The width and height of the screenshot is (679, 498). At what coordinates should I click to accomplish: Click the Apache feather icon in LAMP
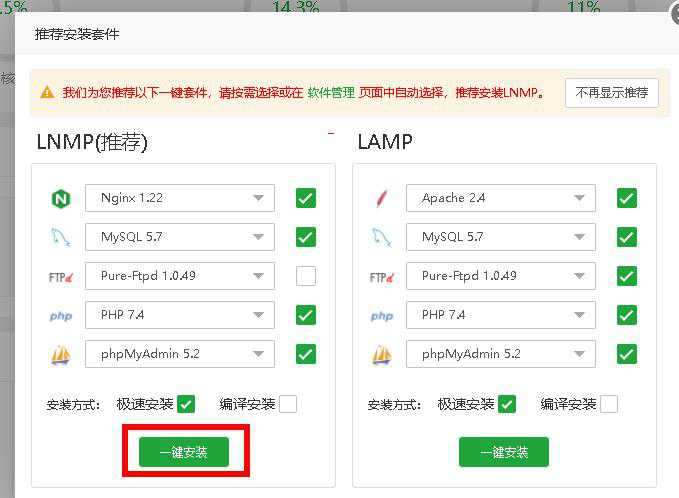click(x=382, y=199)
